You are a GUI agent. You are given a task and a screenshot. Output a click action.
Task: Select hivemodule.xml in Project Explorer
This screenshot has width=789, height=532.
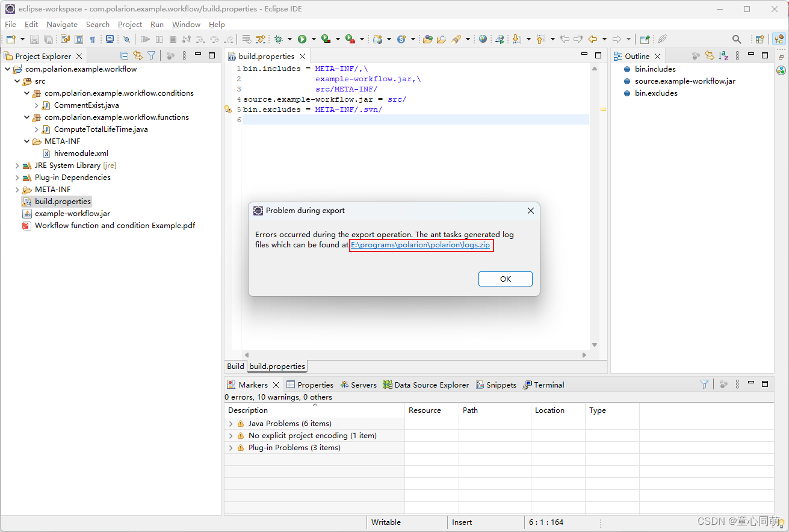click(81, 153)
